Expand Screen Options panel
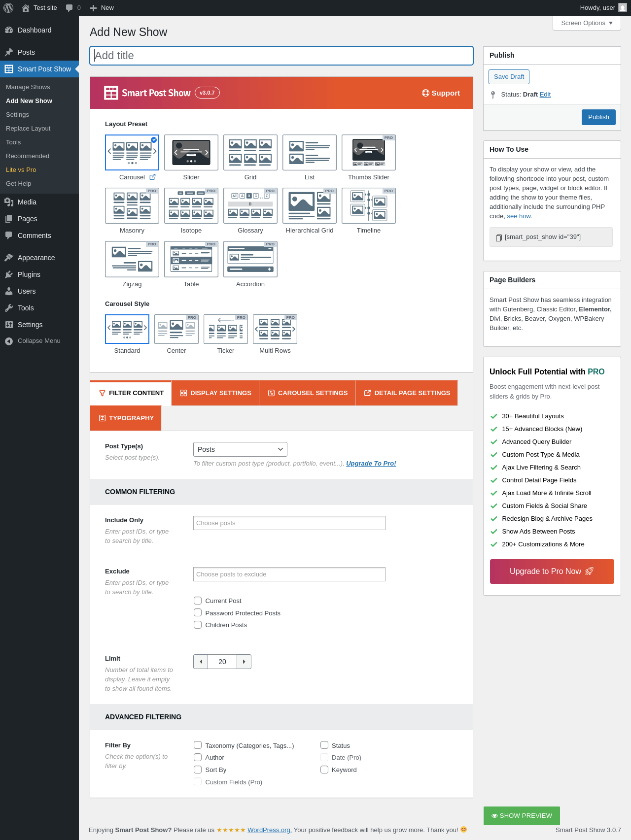Viewport: 631px width, 840px height. tap(587, 23)
